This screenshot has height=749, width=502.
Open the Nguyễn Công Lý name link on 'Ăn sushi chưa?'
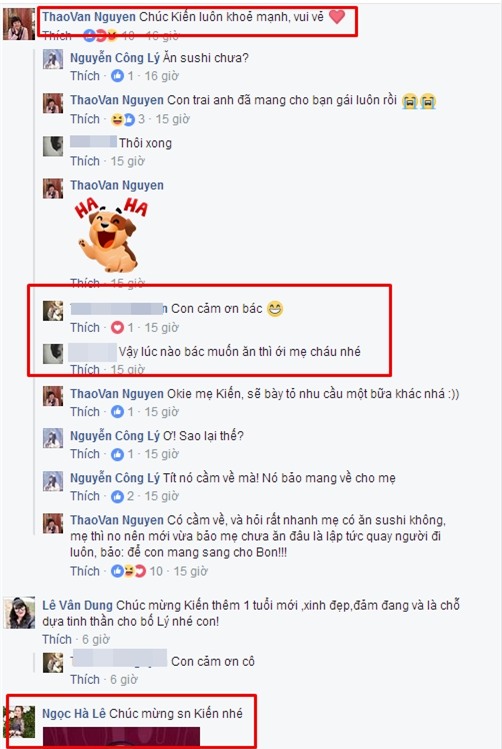(x=115, y=58)
